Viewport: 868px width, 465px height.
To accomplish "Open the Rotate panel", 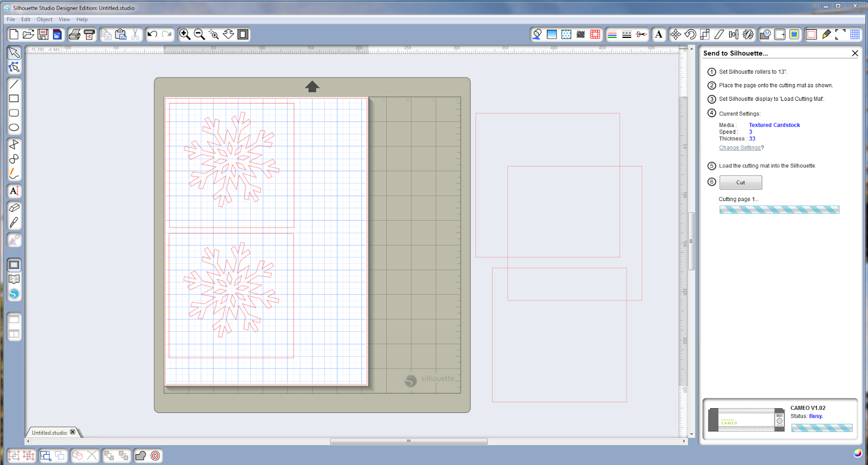I will [690, 34].
